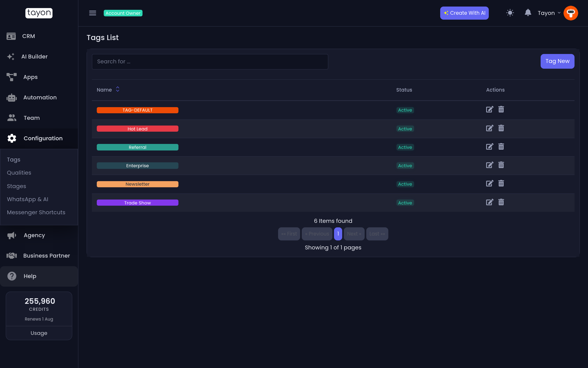Screen dimensions: 588x368
Task: Click the Tag New button
Action: point(557,61)
